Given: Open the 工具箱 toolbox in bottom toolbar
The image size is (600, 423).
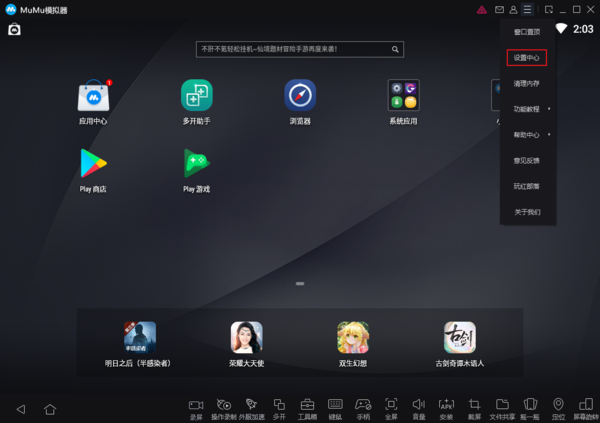Looking at the screenshot, I should coord(307,407).
